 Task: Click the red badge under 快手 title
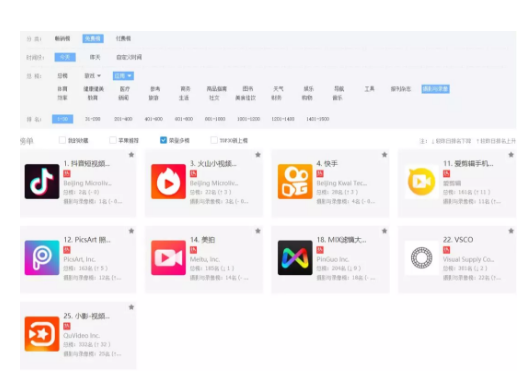tap(320, 173)
